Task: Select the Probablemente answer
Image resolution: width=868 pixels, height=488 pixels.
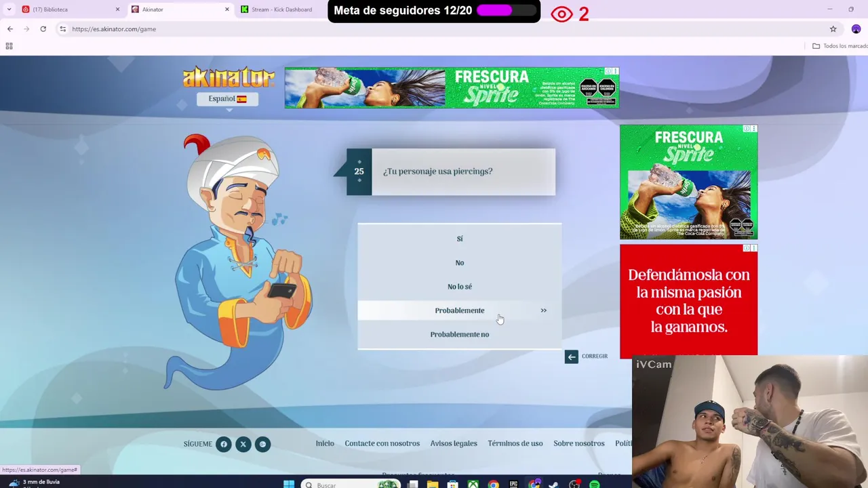Action: (460, 310)
